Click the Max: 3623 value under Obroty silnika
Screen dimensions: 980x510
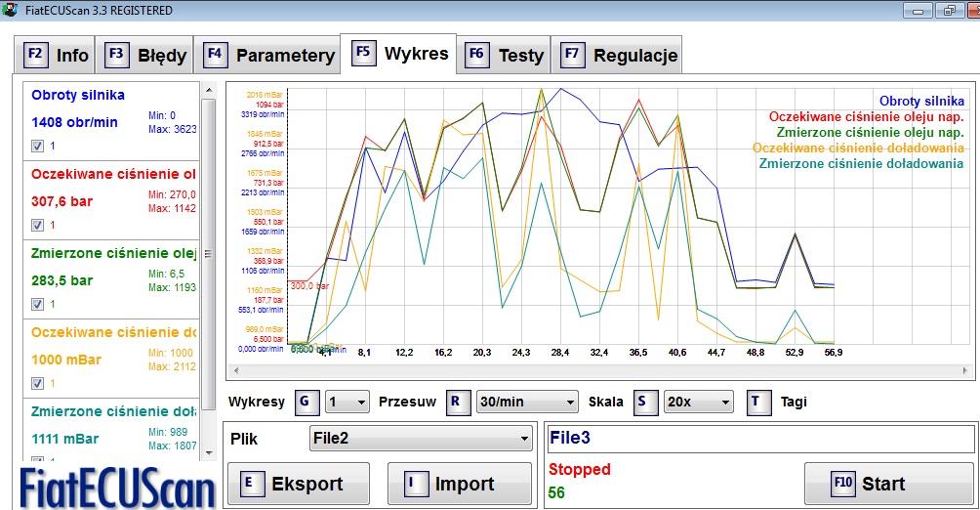coord(172,129)
